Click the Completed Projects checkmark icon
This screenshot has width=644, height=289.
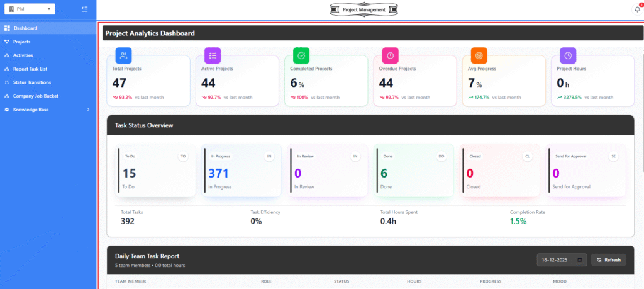pyautogui.click(x=301, y=55)
